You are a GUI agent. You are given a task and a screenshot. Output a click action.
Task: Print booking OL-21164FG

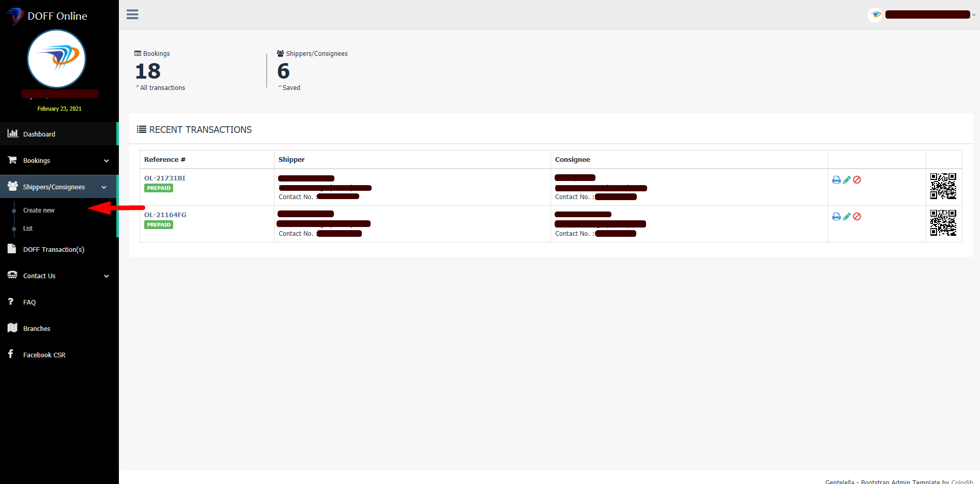pyautogui.click(x=836, y=217)
